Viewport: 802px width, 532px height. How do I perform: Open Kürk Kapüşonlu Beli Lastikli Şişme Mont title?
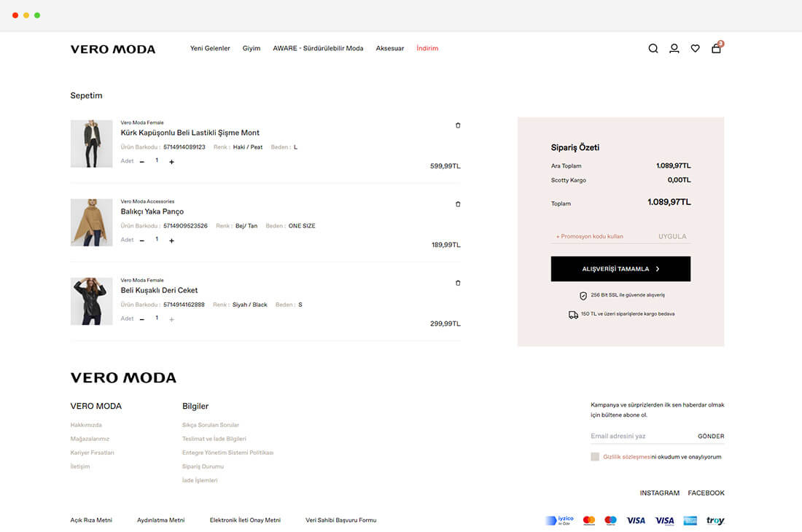point(190,133)
